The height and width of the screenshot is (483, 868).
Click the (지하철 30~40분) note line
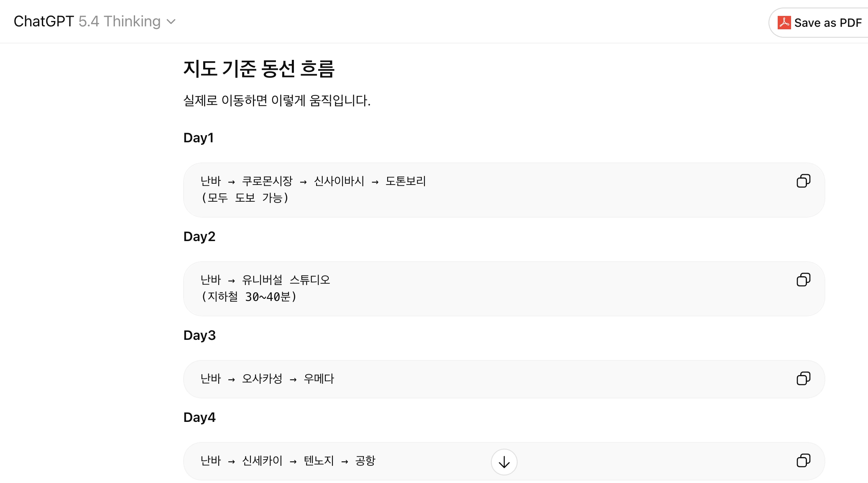point(249,297)
